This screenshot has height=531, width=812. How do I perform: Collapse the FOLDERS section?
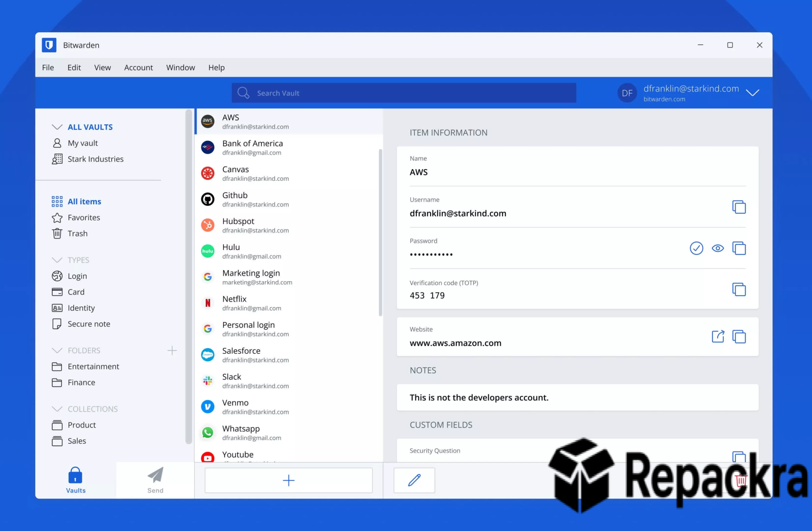(x=57, y=351)
